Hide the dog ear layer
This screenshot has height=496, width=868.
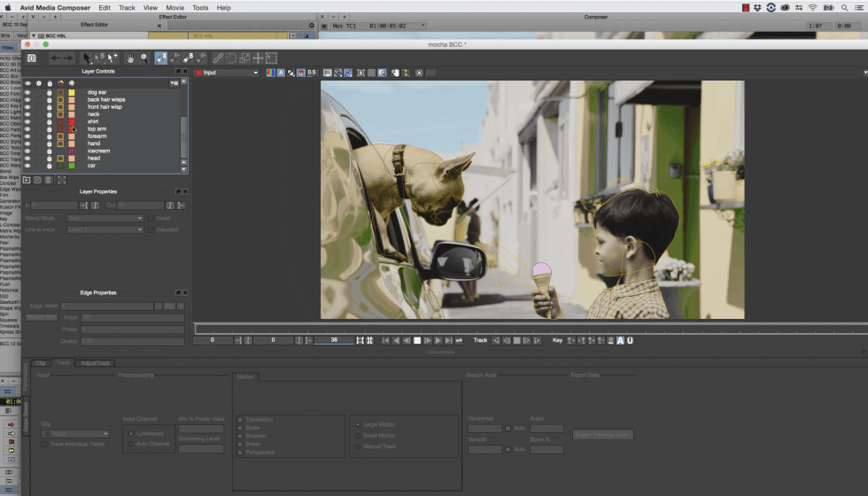[27, 92]
